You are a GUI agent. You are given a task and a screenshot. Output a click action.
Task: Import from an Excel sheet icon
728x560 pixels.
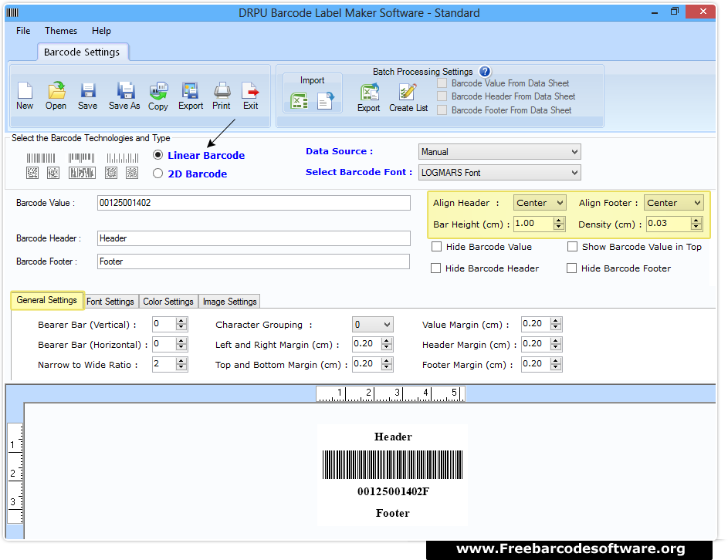[299, 101]
